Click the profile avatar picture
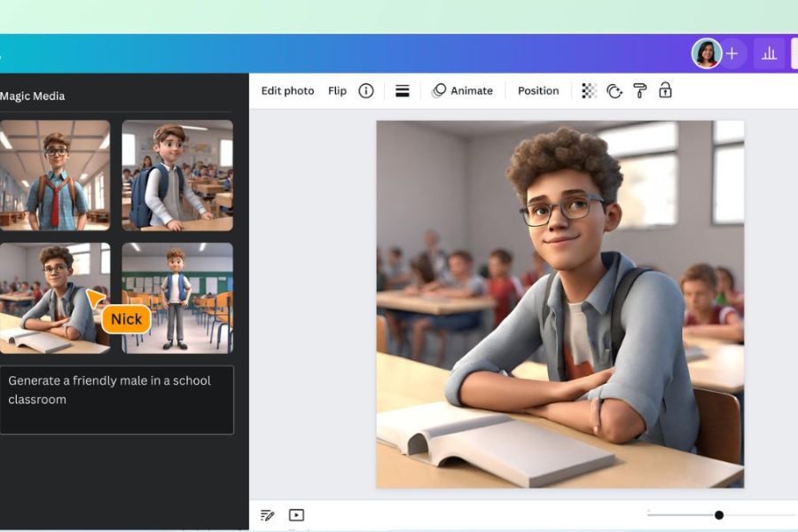798x532 pixels. [x=705, y=53]
